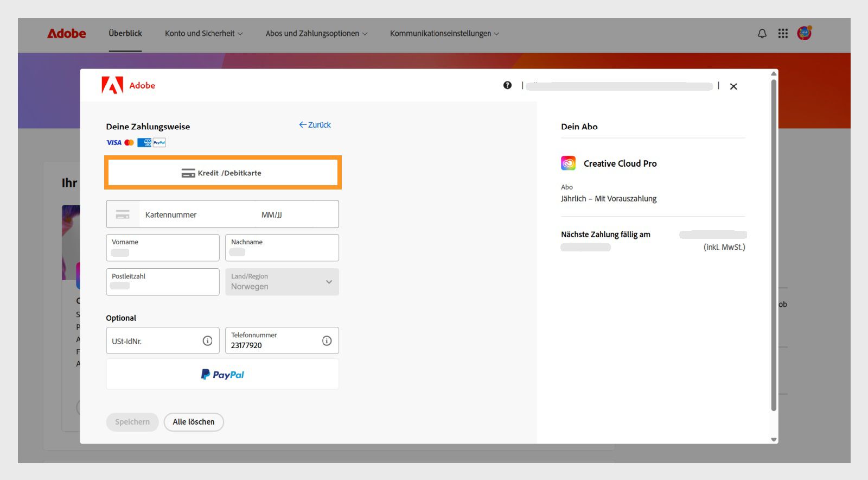Viewport: 868px width, 480px height.
Task: Close the payment dialog with X
Action: 733,86
